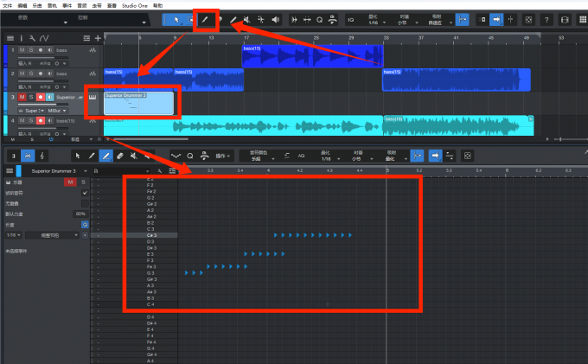Select the Arrow tool in top toolbar
This screenshot has height=364, width=588.
(x=177, y=19)
